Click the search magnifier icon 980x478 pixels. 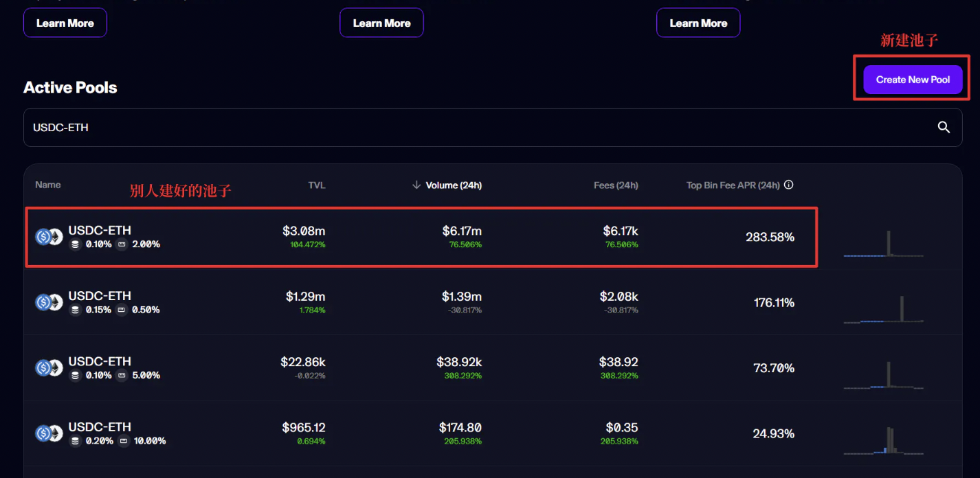944,127
